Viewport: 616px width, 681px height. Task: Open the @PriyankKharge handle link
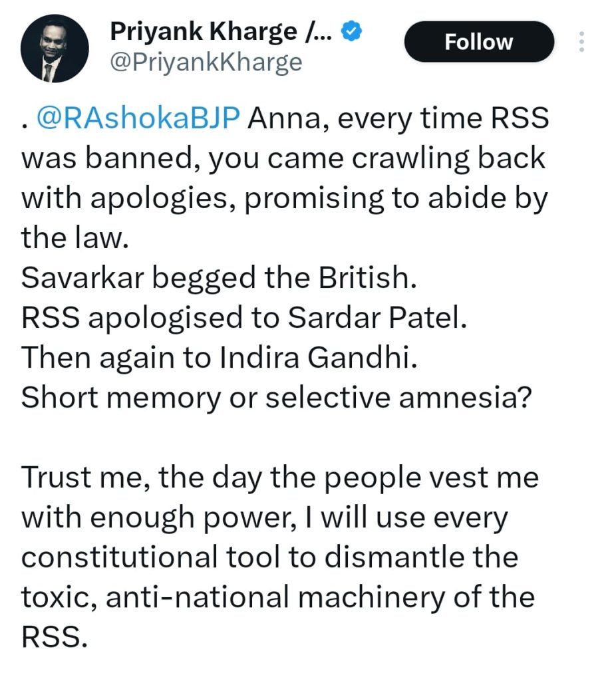(x=205, y=62)
